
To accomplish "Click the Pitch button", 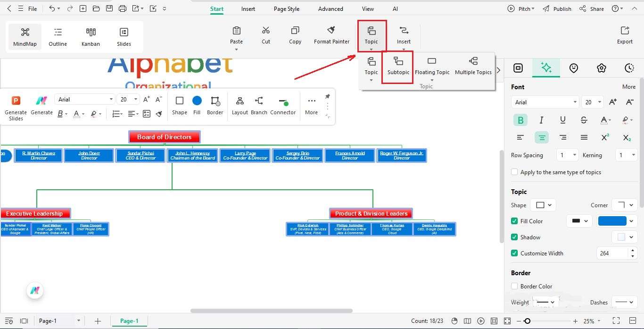I will [521, 8].
